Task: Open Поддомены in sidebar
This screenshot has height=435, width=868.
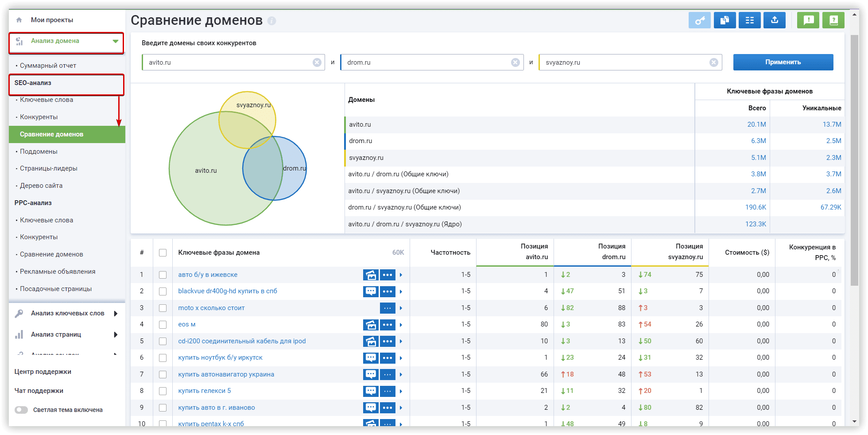Action: [x=39, y=151]
